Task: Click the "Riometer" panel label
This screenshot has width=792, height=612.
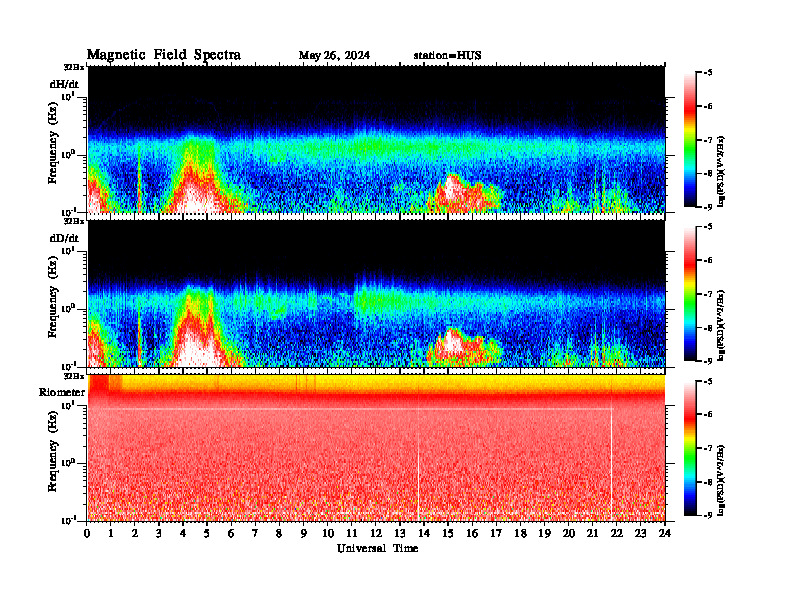Action: click(62, 392)
